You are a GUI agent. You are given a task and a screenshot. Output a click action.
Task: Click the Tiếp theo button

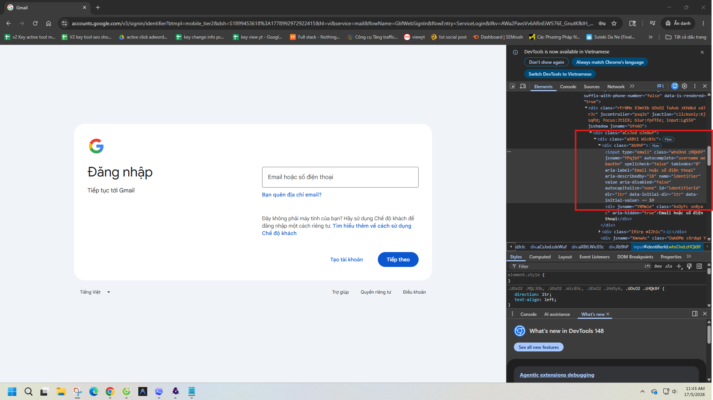click(398, 260)
